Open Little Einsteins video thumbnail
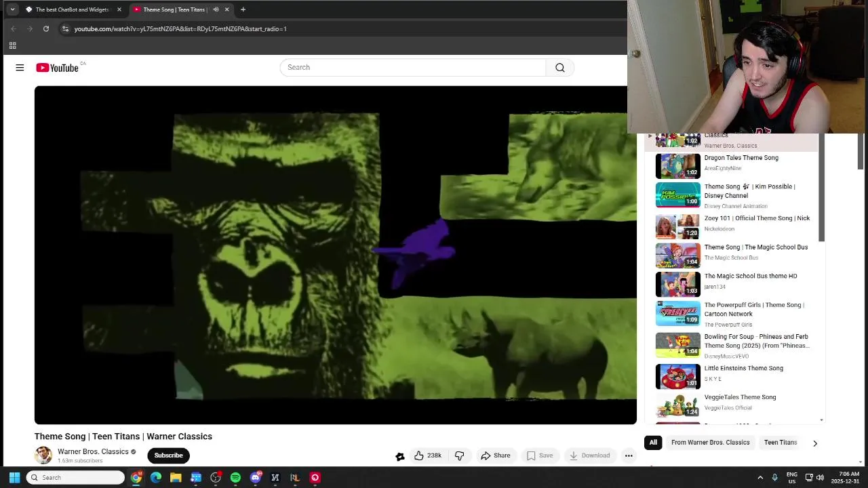868x488 pixels. [677, 377]
